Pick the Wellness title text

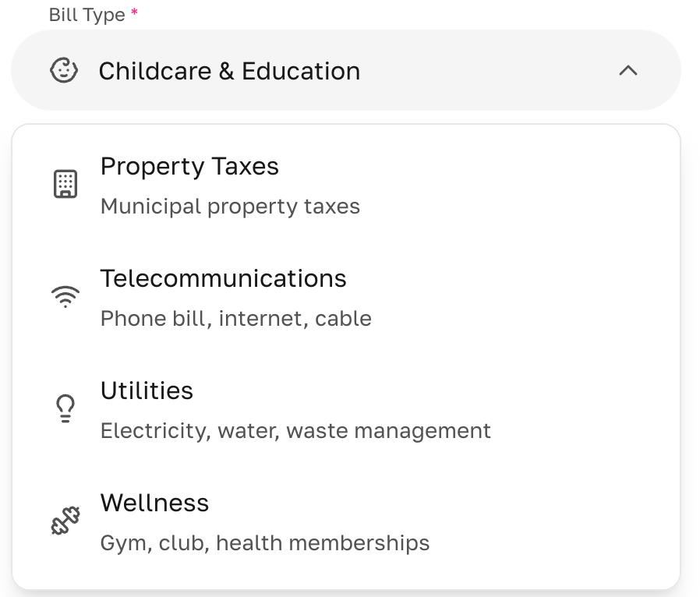154,503
